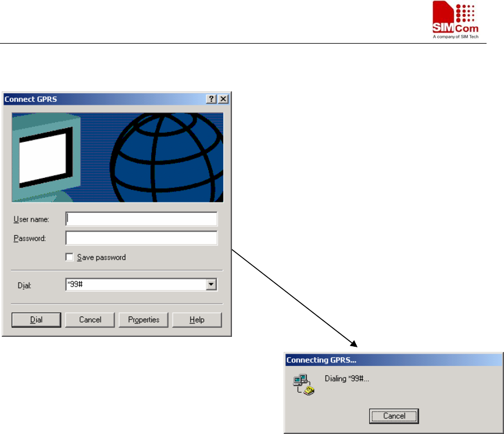504x434 pixels.
Task: Click the network dialing icon in Connecting GPRS
Action: [x=303, y=385]
